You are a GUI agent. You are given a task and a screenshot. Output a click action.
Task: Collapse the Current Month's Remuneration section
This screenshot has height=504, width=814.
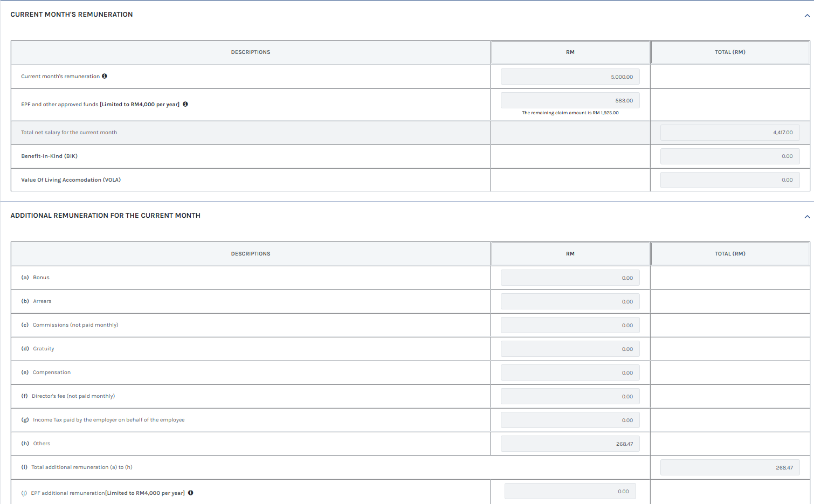tap(806, 15)
